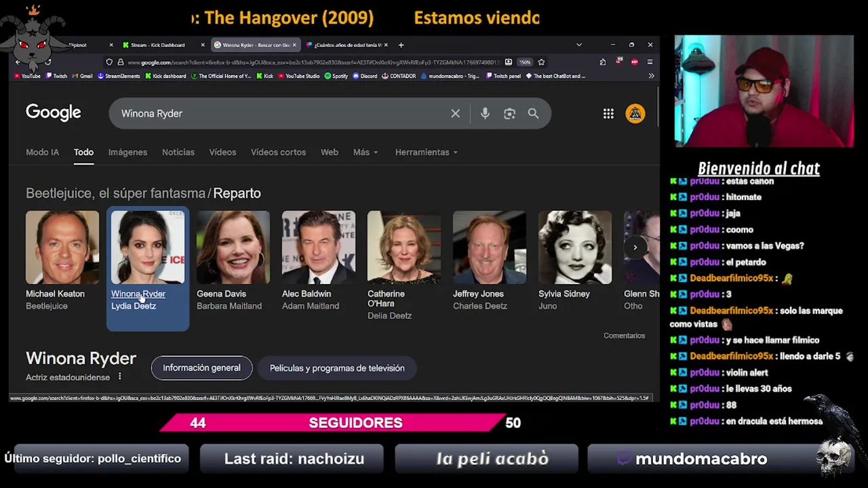
Task: Expand the Más dropdown menu
Action: tap(366, 152)
